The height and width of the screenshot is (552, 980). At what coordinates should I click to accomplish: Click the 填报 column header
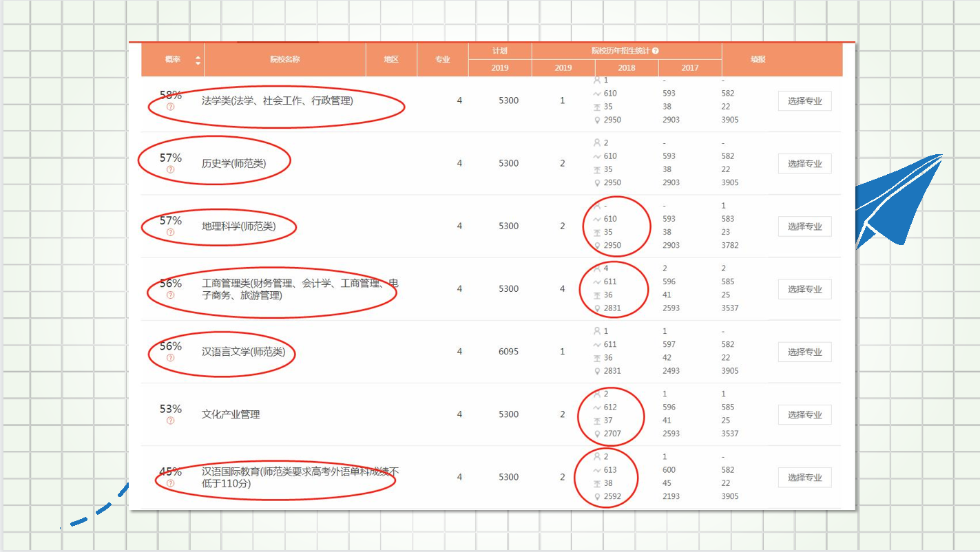pos(758,59)
